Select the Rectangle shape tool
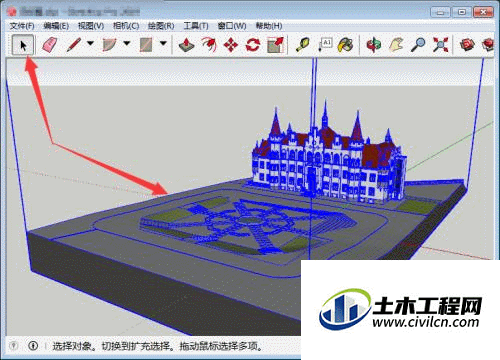 pos(146,45)
